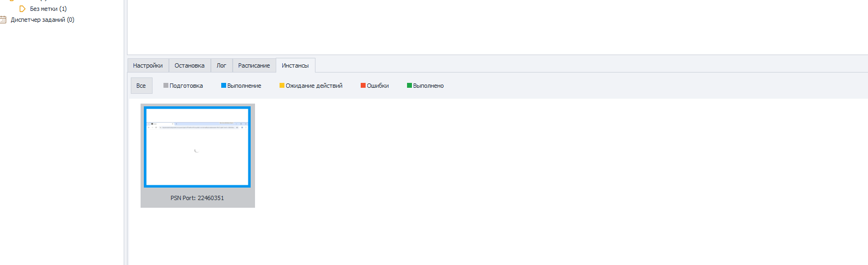Viewport: 868px width, 265px height.
Task: Select the Инстансы tab
Action: [295, 65]
